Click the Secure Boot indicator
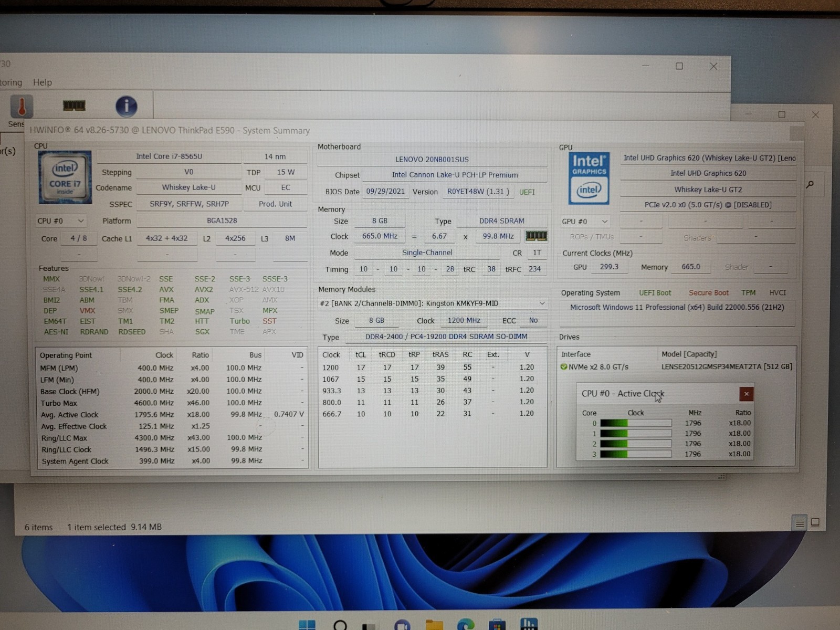 (x=708, y=293)
